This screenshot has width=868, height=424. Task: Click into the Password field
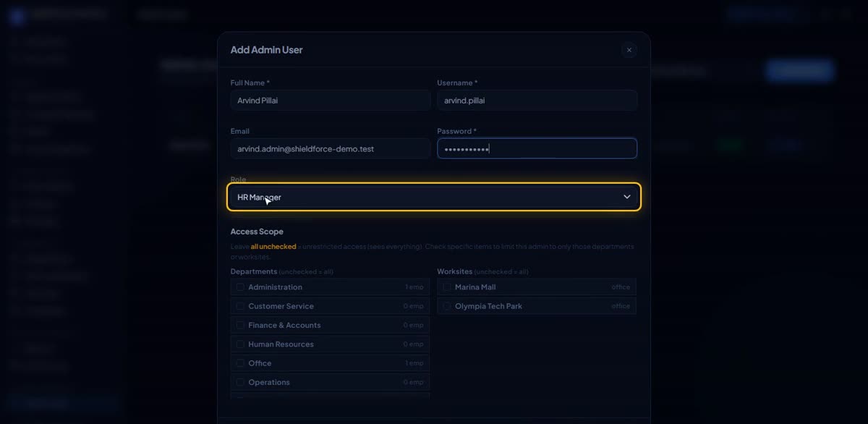(x=537, y=148)
